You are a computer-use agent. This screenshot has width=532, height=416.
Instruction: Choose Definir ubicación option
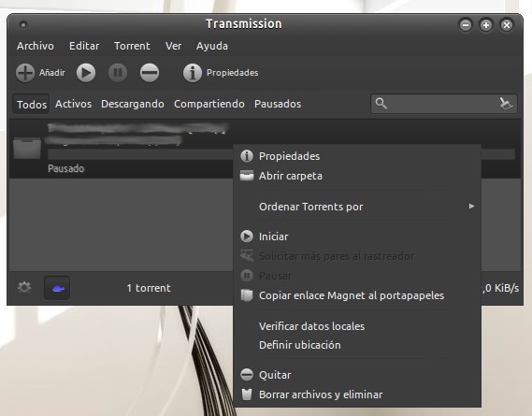pos(357,345)
